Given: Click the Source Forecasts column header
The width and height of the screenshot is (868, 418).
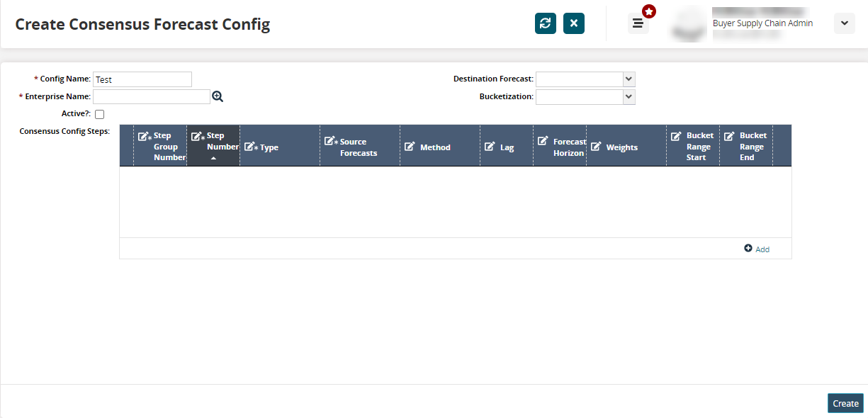Looking at the screenshot, I should 359,147.
